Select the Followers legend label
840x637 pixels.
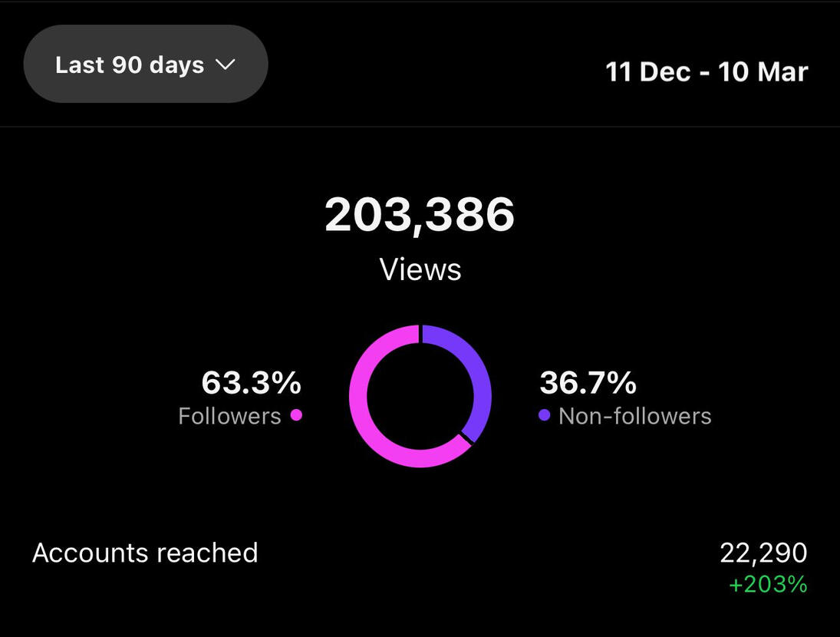tap(229, 416)
